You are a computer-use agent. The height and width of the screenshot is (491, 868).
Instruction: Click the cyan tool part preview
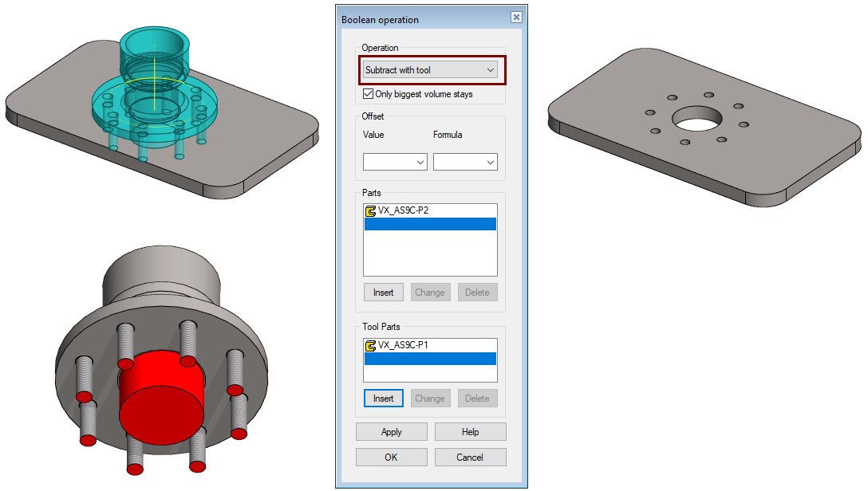[x=155, y=94]
